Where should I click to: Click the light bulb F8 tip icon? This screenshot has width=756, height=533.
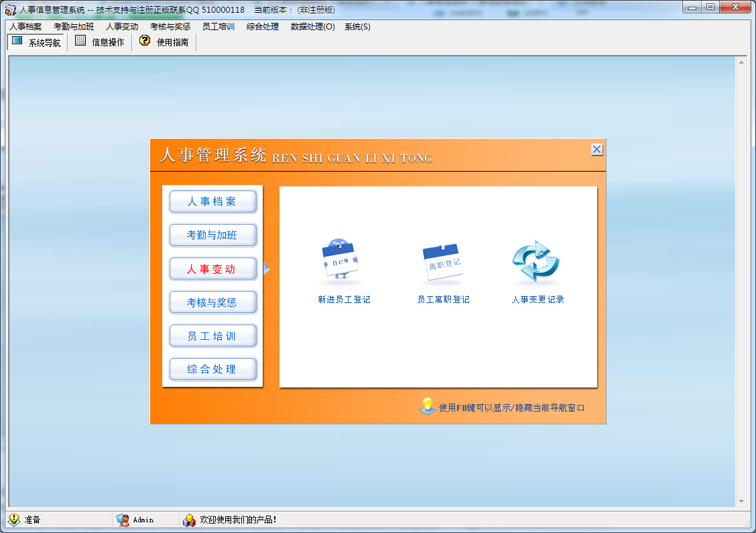click(427, 406)
